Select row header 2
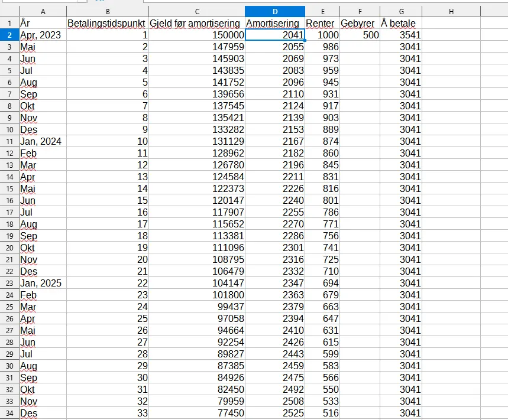The width and height of the screenshot is (508, 420). pos(9,35)
